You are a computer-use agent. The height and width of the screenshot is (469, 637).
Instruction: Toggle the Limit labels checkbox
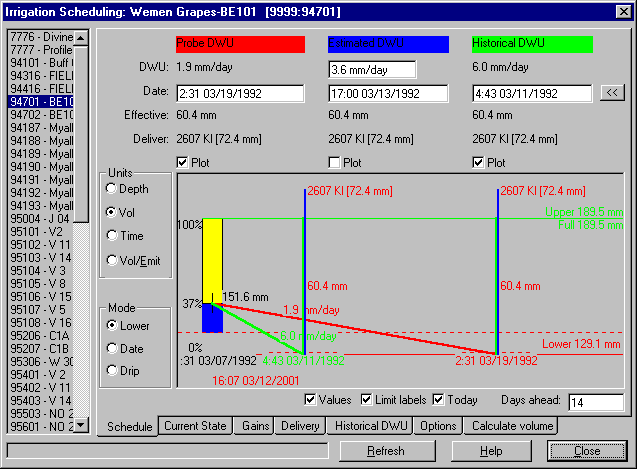click(x=366, y=400)
